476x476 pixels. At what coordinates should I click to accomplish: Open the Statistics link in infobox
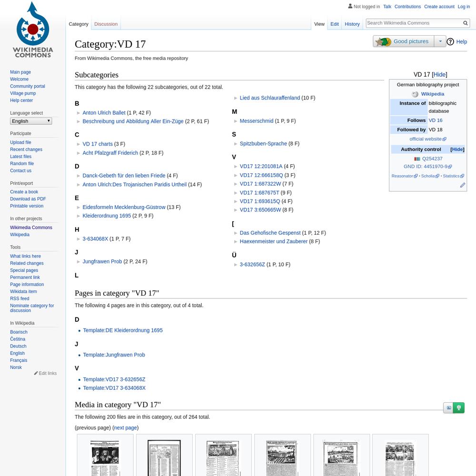point(453,176)
